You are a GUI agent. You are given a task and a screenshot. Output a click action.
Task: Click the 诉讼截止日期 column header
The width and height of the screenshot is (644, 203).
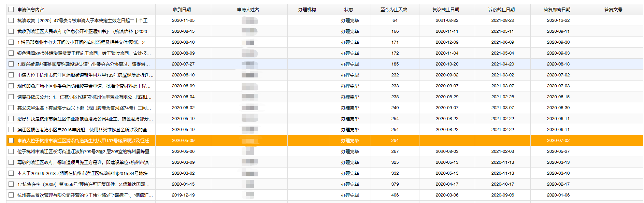501,10
